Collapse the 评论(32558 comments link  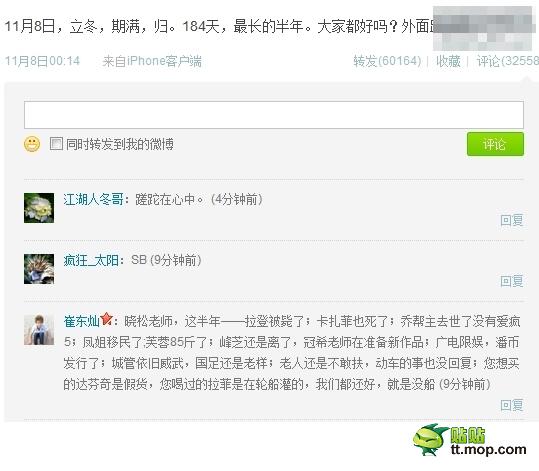point(507,61)
